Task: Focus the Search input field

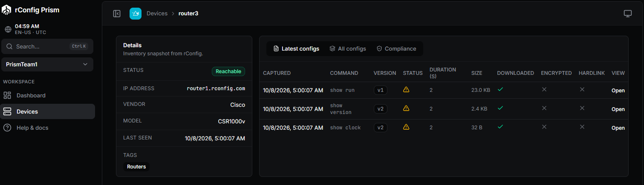Action: (x=47, y=46)
